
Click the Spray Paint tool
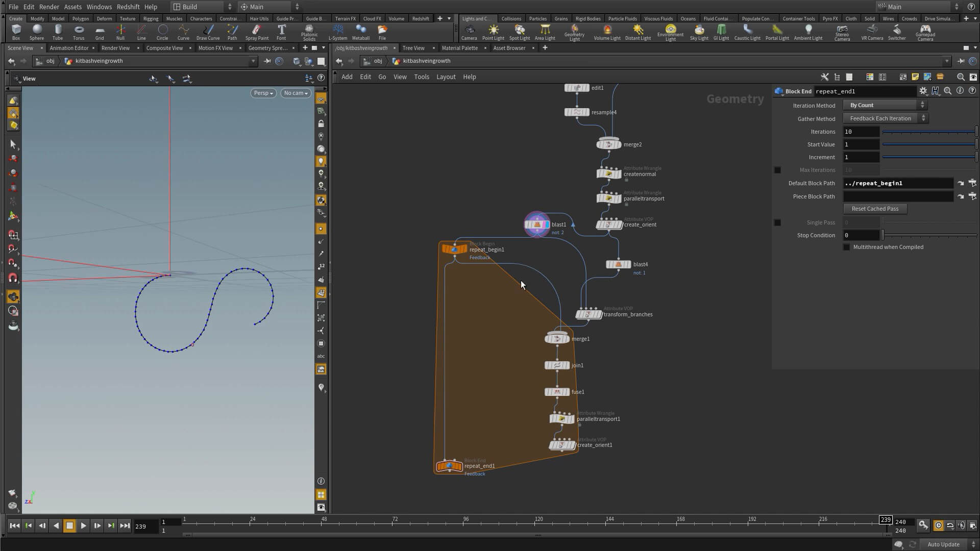257,32
